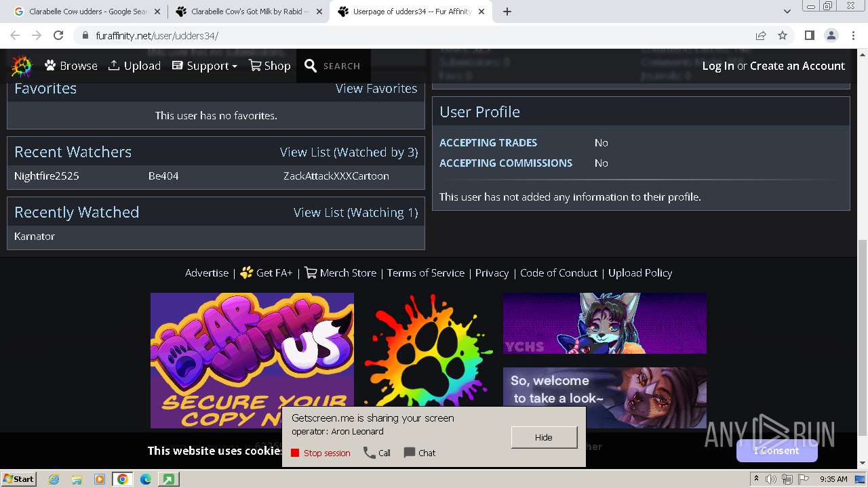Open the Browse menu
The width and height of the screenshot is (868, 488).
[x=71, y=66]
